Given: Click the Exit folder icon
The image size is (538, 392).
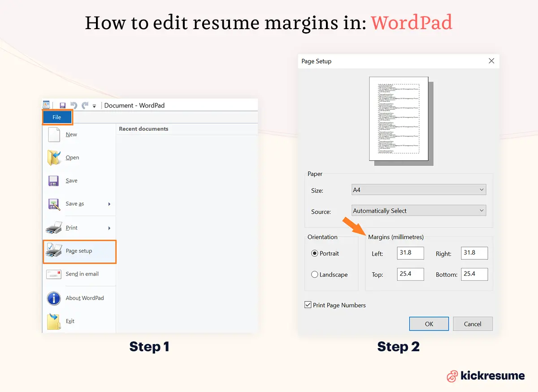Looking at the screenshot, I should tap(54, 322).
